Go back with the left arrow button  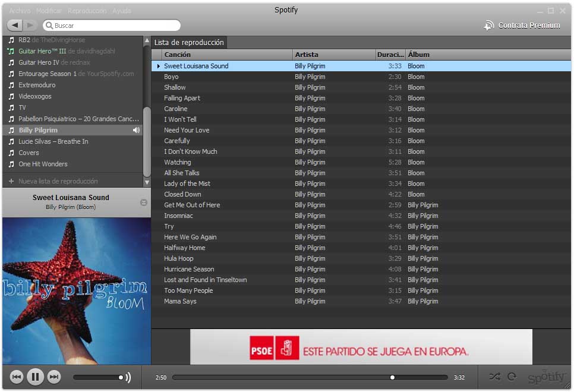point(15,26)
